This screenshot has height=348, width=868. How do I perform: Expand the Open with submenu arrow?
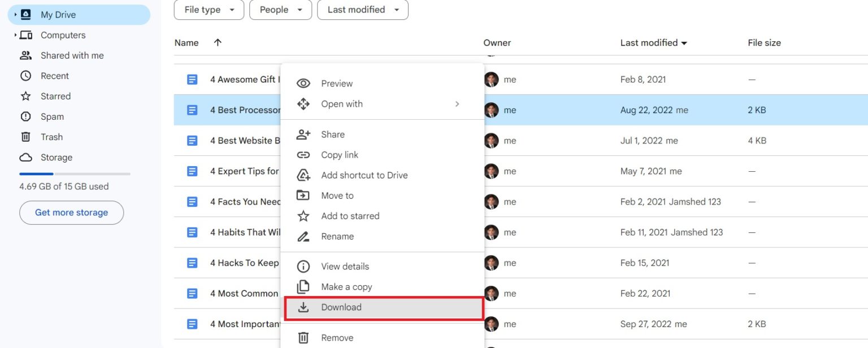click(457, 104)
